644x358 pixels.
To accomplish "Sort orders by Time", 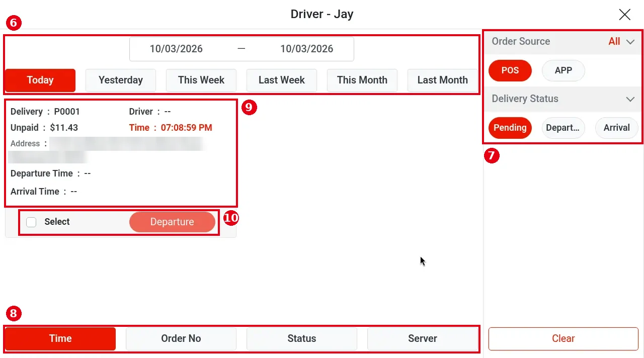I will pyautogui.click(x=60, y=339).
